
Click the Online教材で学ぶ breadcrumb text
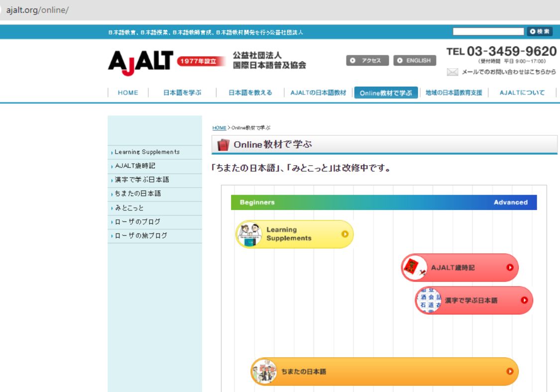pyautogui.click(x=251, y=128)
